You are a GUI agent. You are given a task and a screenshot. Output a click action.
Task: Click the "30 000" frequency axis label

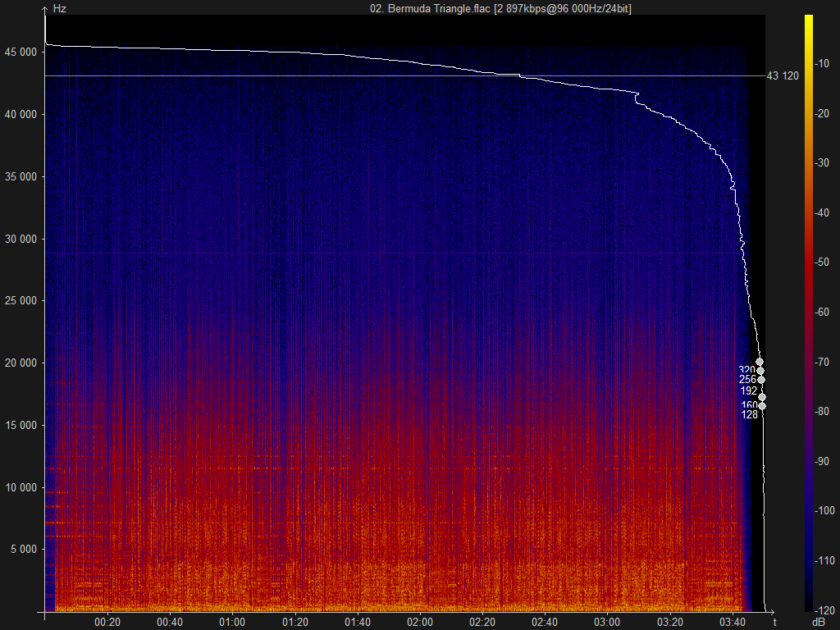(x=21, y=239)
